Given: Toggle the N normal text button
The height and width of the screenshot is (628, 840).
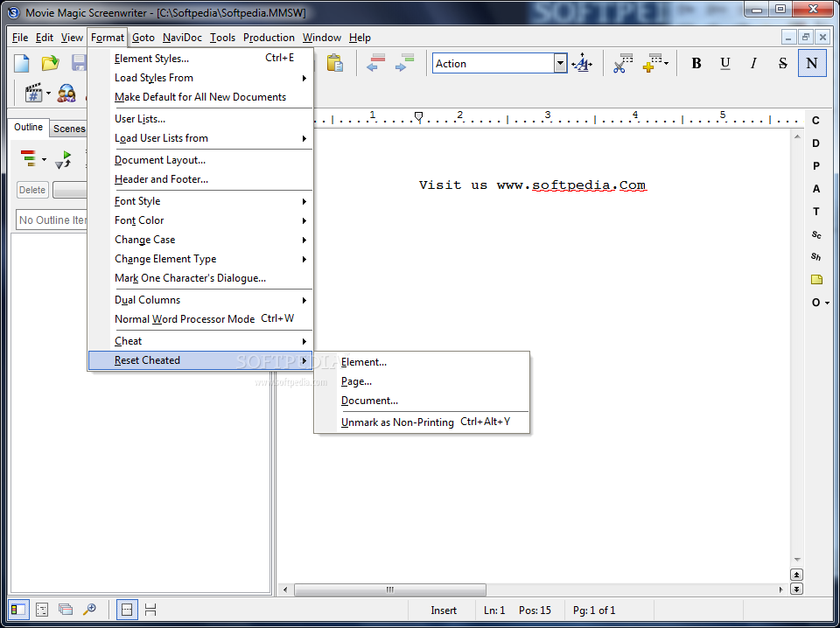Looking at the screenshot, I should point(812,63).
